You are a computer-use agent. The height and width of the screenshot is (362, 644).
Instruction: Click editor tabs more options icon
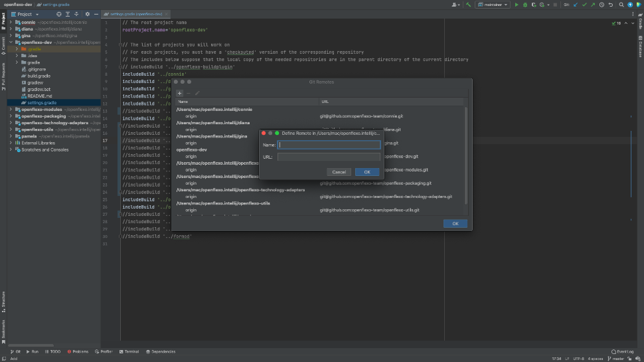633,14
